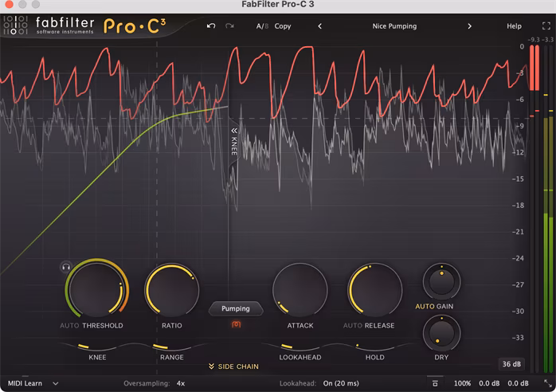Go to the previous preset arrow
556x392 pixels.
(x=320, y=26)
